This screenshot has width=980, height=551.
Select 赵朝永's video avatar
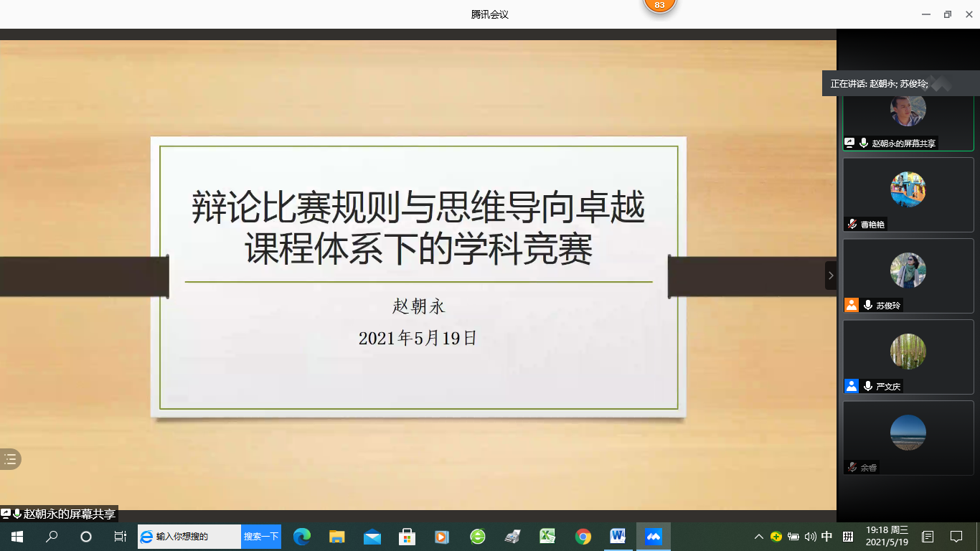(x=908, y=110)
